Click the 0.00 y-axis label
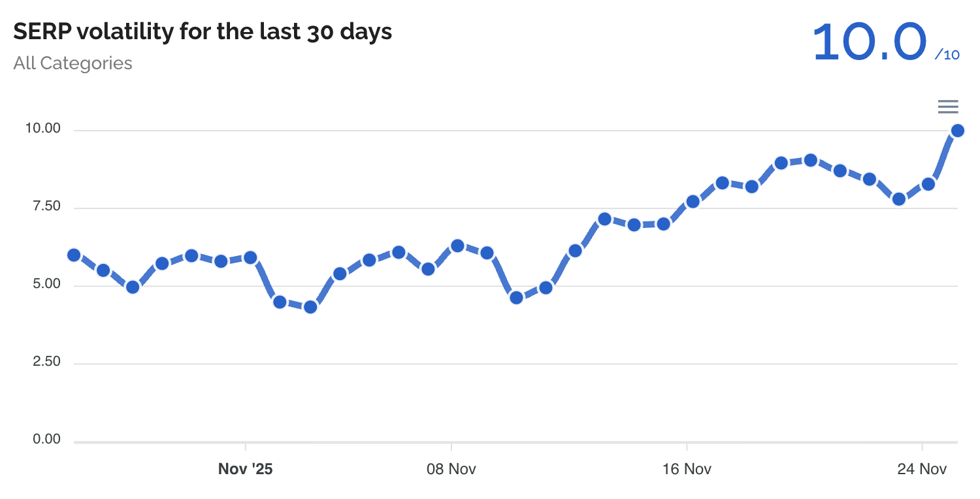 click(x=46, y=440)
